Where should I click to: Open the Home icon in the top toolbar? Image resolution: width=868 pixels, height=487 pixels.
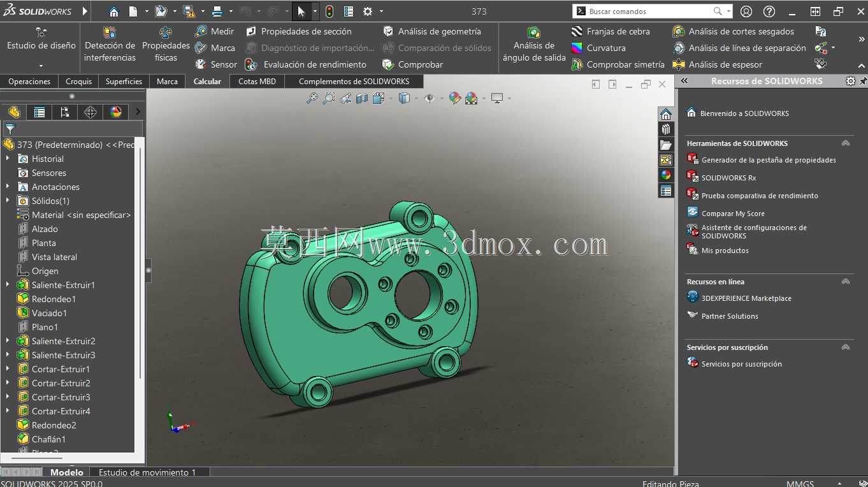tap(113, 11)
